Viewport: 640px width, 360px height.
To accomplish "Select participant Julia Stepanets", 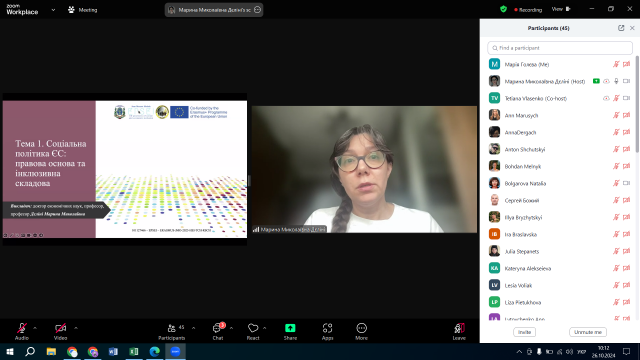I will [560, 251].
